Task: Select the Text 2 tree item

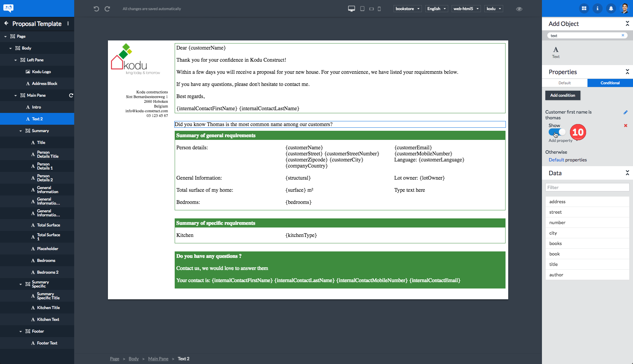Action: 37,119
